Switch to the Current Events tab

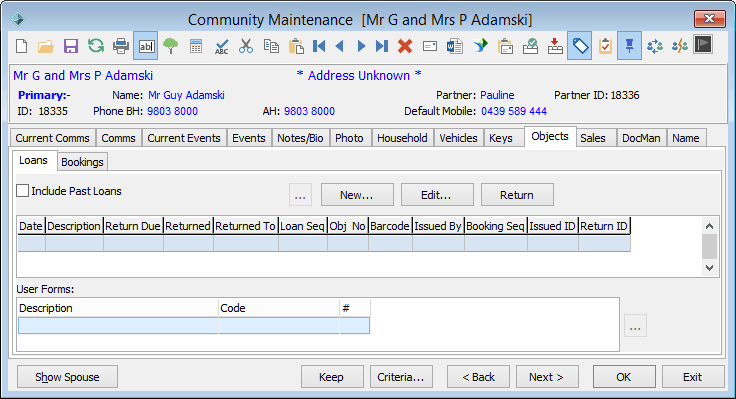pos(184,138)
